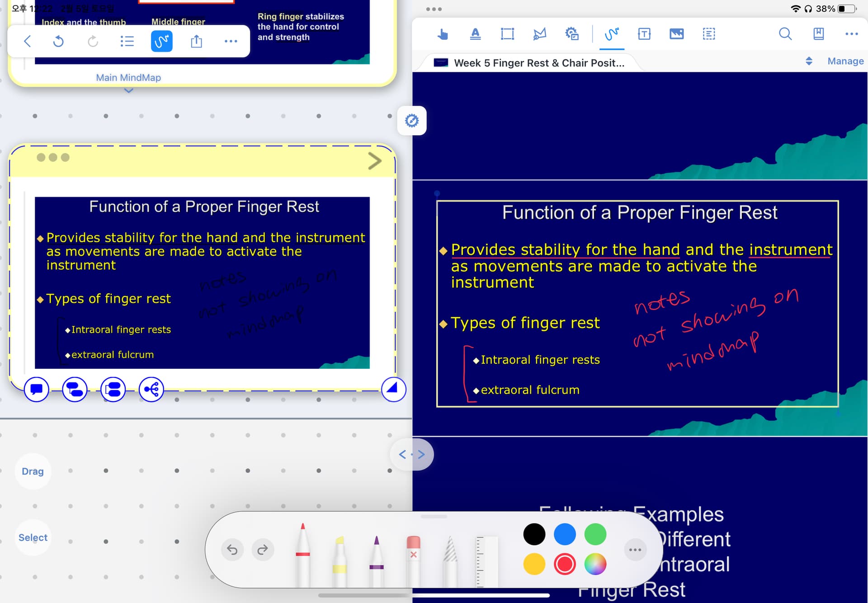Screen dimensions: 868x603
Task: Select the red pen tool
Action: [x=302, y=555]
